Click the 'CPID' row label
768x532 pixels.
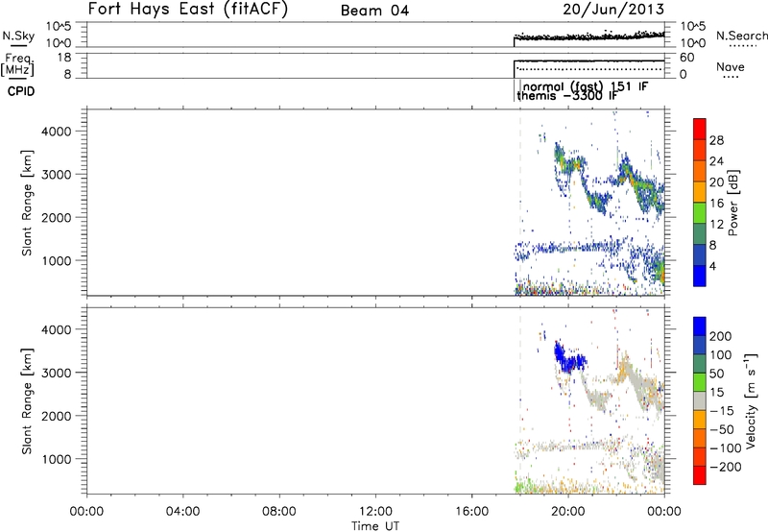21,91
